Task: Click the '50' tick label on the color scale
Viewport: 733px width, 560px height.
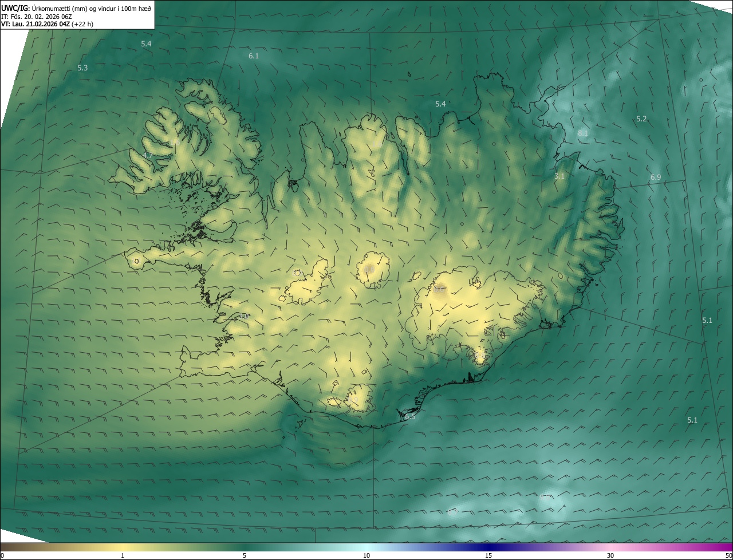Action: click(x=728, y=555)
